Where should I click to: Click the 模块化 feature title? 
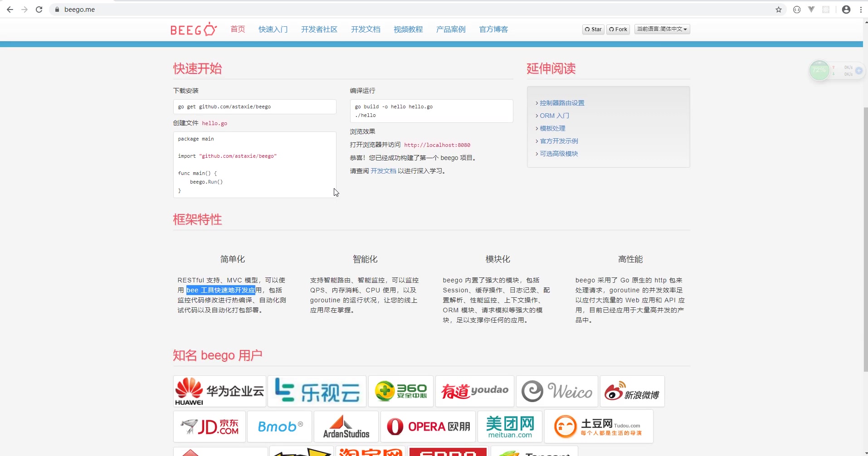coord(498,259)
